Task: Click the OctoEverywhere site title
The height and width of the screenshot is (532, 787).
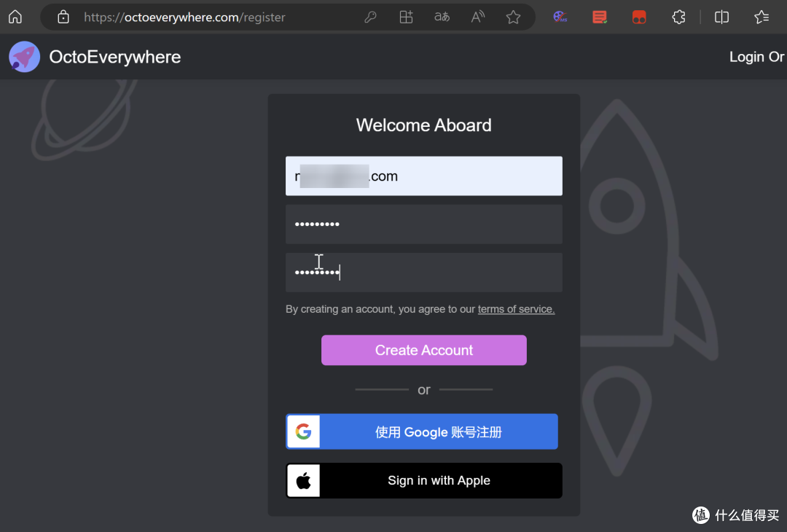Action: [x=115, y=57]
